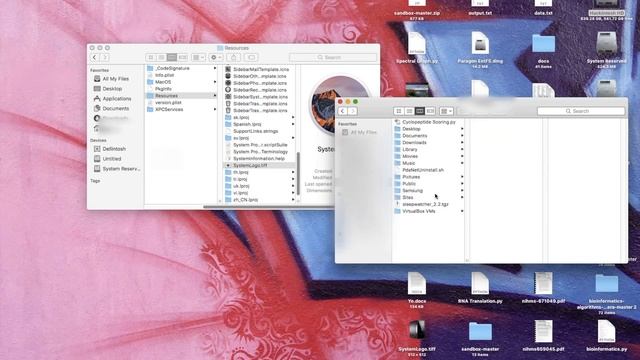Expand the MacOS folder arrow
Image resolution: width=640 pixels, height=360 pixels.
pyautogui.click(x=215, y=82)
